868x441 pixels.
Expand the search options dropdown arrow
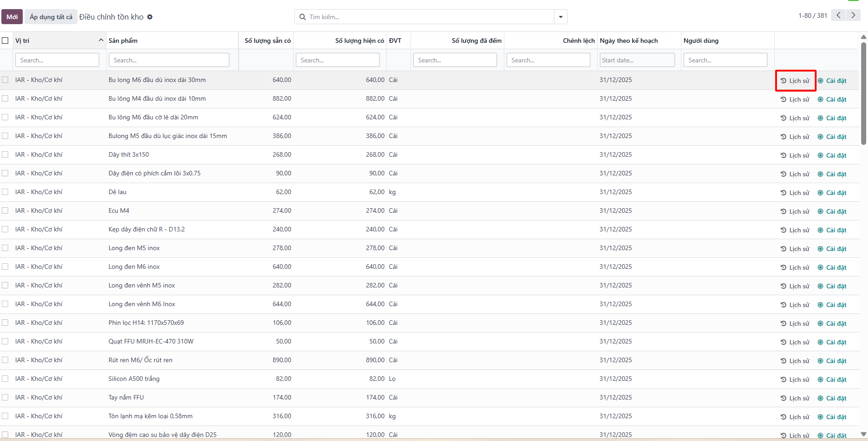(561, 17)
